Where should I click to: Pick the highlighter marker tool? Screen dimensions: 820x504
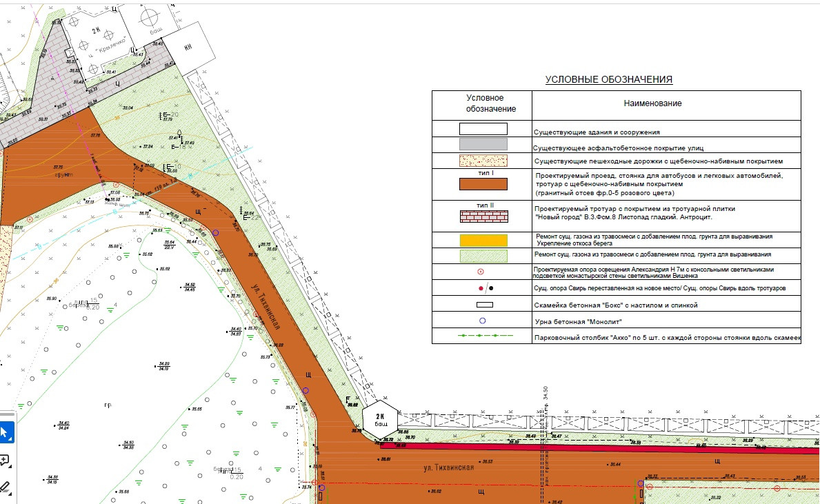5,487
